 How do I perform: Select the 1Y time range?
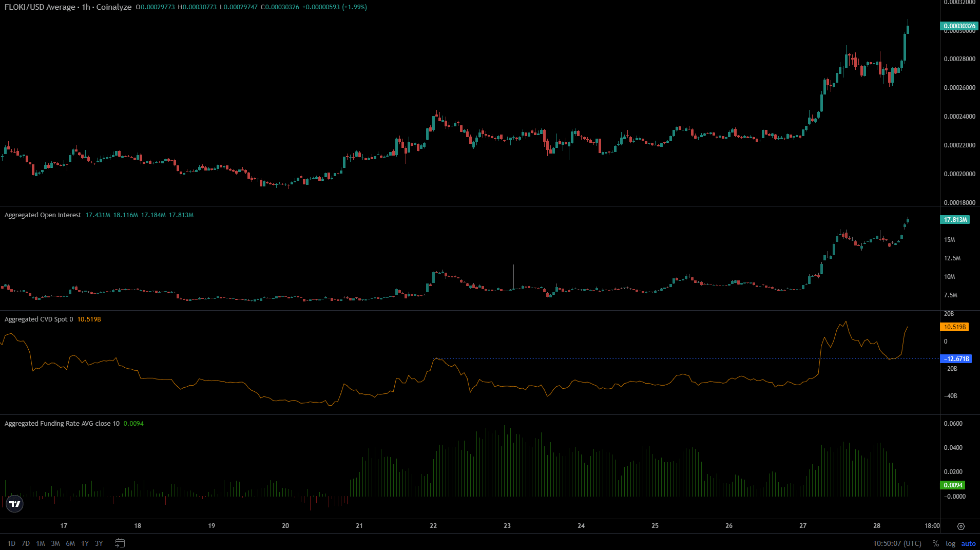pyautogui.click(x=85, y=543)
